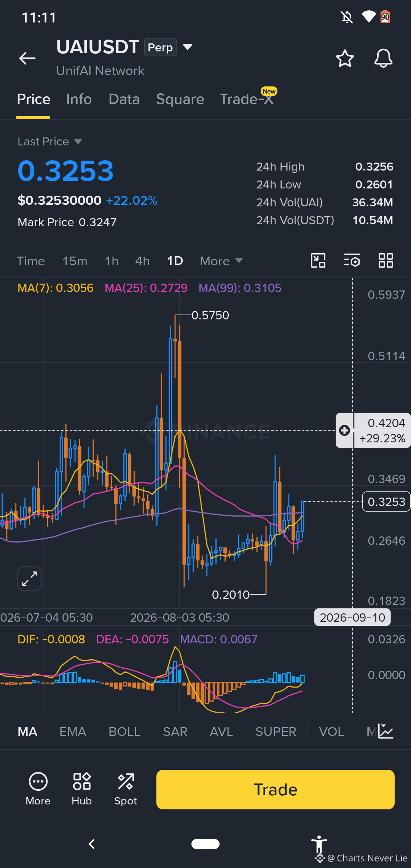Tap the 2026-09-10 date label
Viewport: 411px width, 868px height.
[x=352, y=617]
